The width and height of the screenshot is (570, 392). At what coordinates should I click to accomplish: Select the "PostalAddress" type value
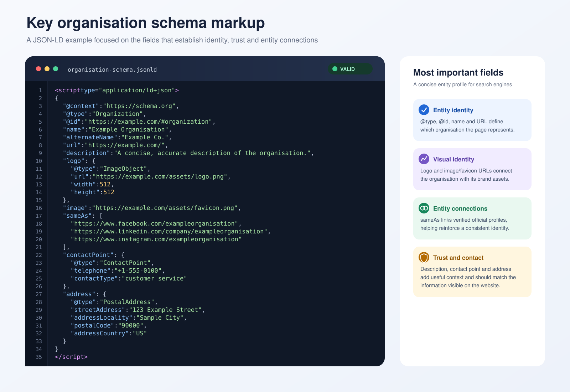(126, 302)
